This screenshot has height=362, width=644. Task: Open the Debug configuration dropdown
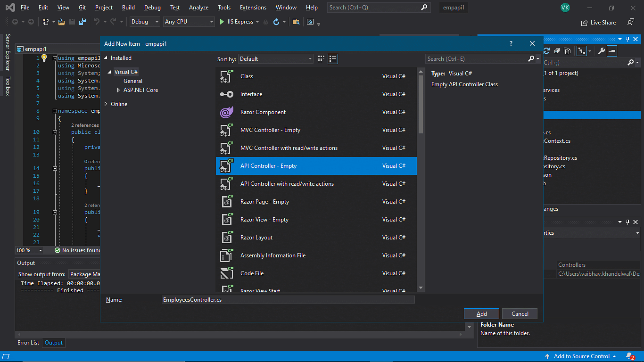tap(145, 22)
